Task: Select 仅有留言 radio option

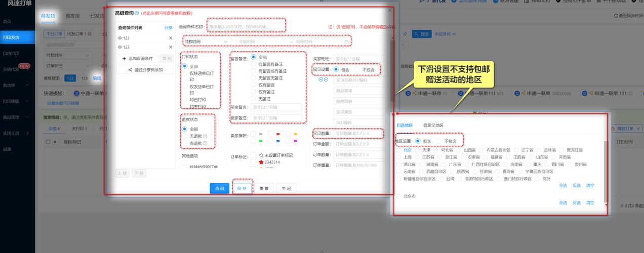Action: coord(253,85)
